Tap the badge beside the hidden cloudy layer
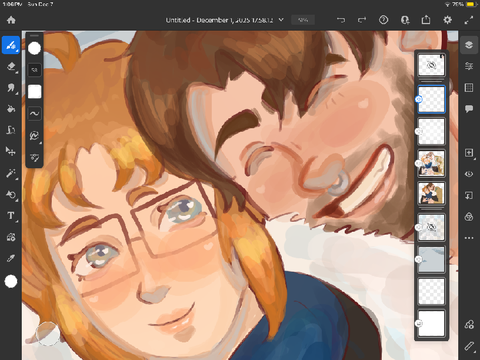480x360 pixels. 419,227
